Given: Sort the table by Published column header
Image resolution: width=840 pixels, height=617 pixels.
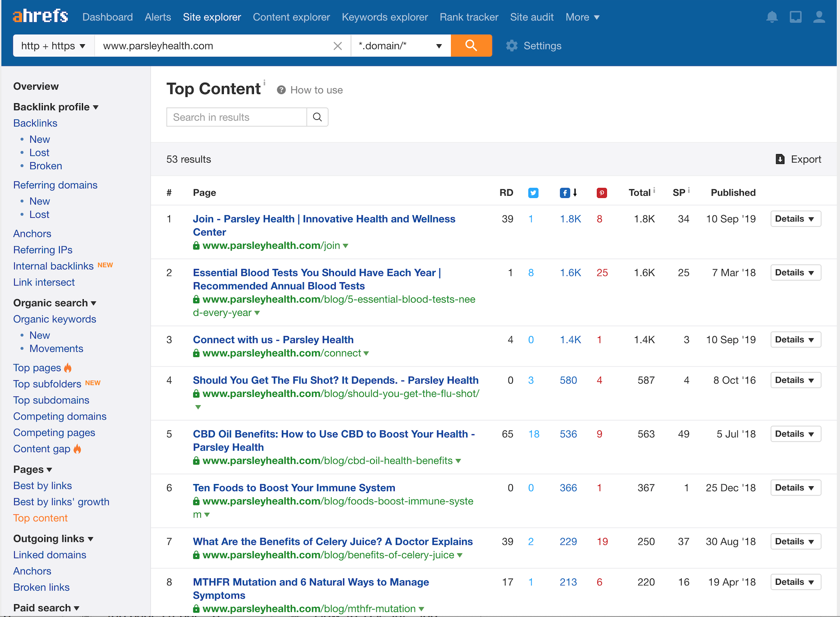Looking at the screenshot, I should [x=733, y=192].
